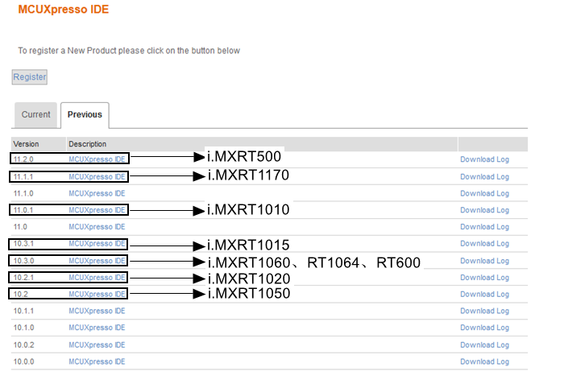Screen dimensions: 564x392
Task: Open MCUXpresso IDE link for version 10.1.1
Action: [97, 311]
